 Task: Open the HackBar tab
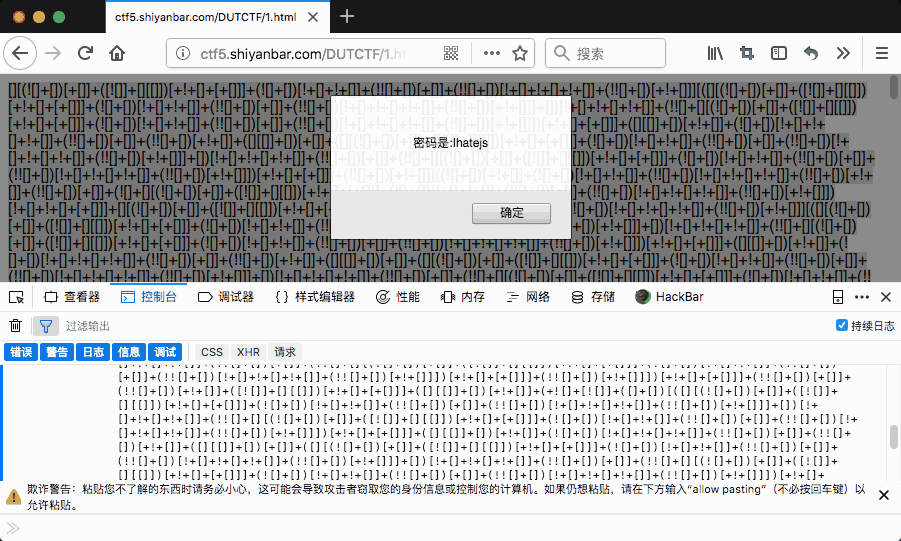669,297
